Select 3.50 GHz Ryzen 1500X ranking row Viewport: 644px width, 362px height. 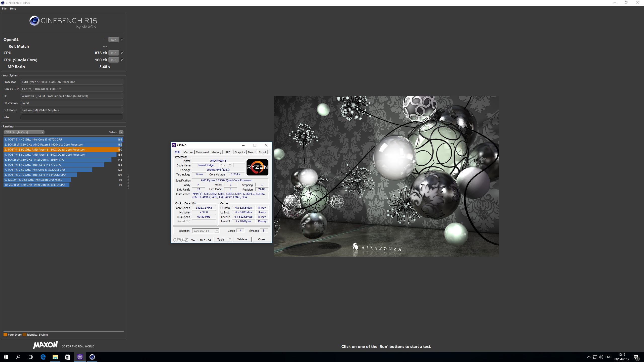(x=63, y=155)
